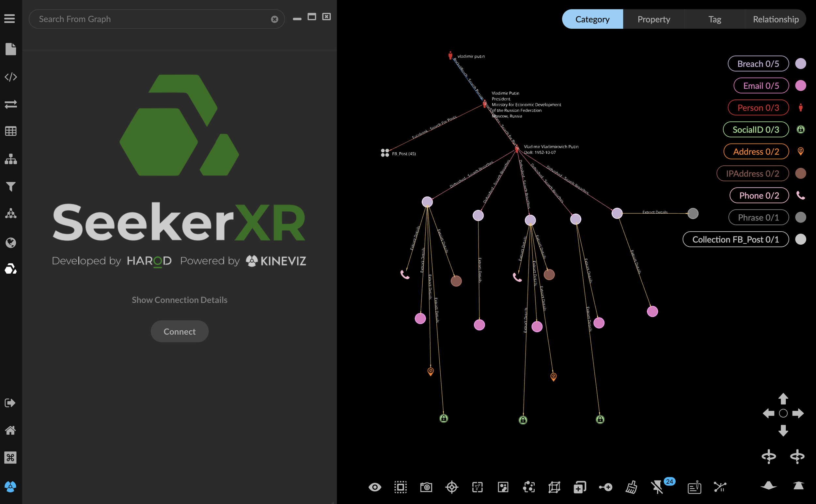Click the blue Kineviz logo icon

[10, 487]
